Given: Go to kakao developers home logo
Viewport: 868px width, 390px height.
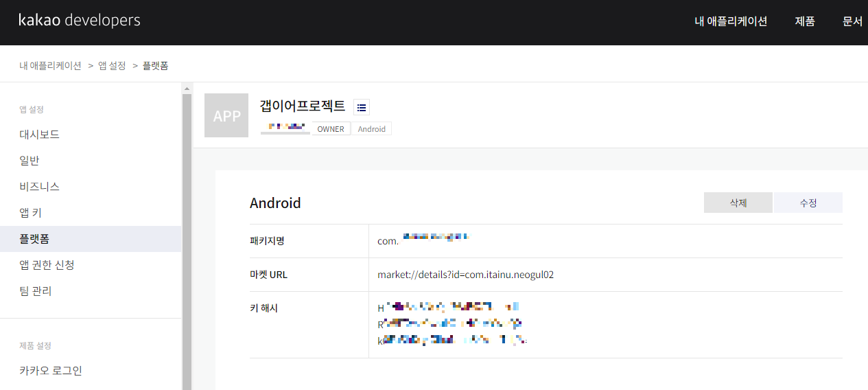Looking at the screenshot, I should pyautogui.click(x=80, y=21).
